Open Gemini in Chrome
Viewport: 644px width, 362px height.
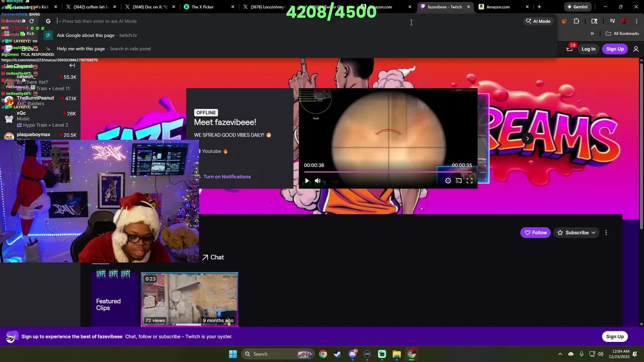[x=577, y=7]
